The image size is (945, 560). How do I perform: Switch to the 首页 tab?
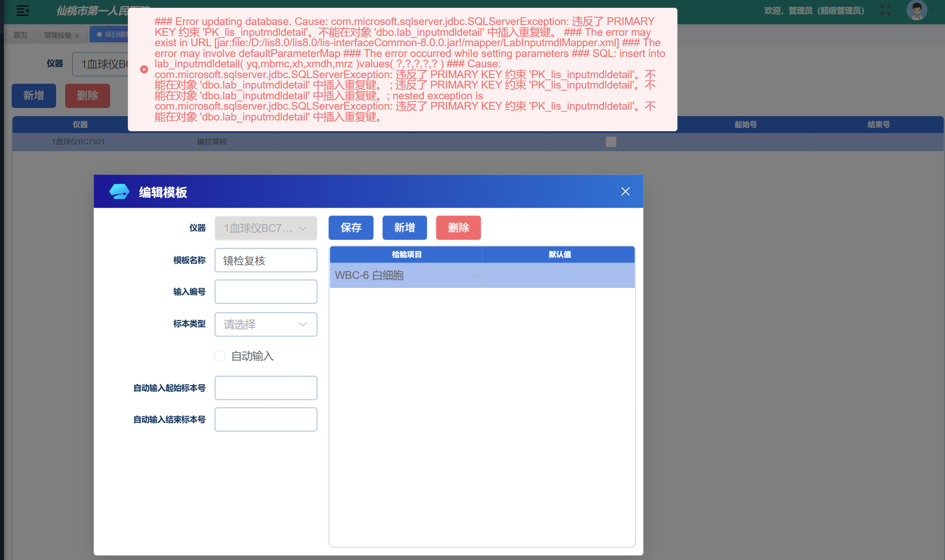point(20,35)
